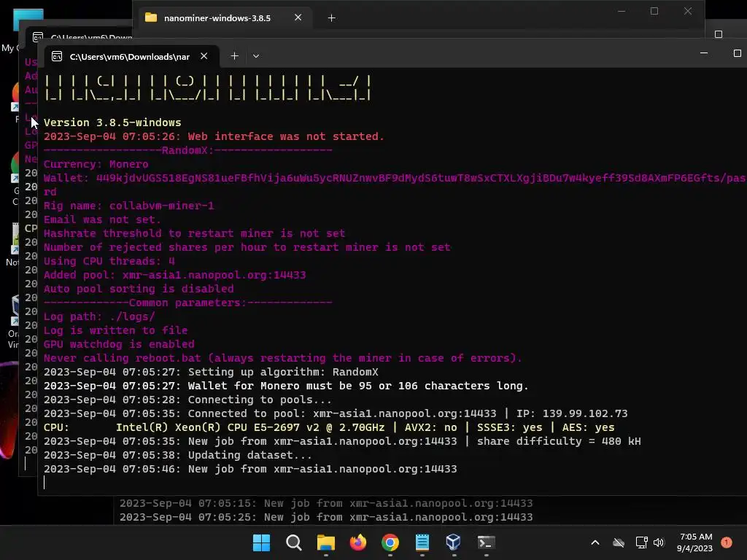Open the network status tray icon

(x=641, y=542)
